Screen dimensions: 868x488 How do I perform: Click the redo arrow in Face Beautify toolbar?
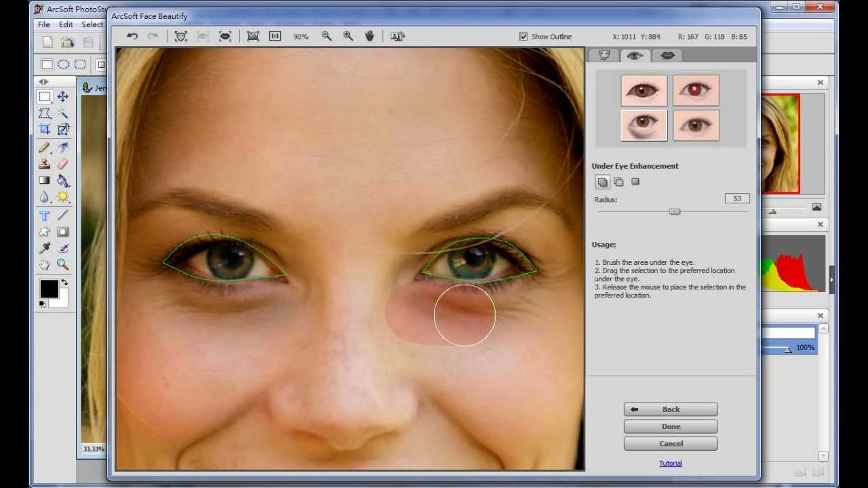point(153,37)
